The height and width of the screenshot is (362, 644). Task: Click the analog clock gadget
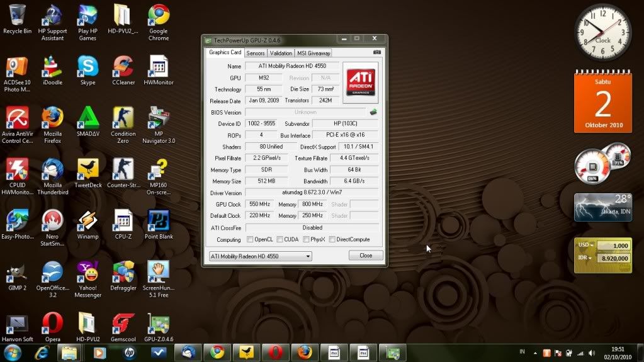click(x=602, y=32)
